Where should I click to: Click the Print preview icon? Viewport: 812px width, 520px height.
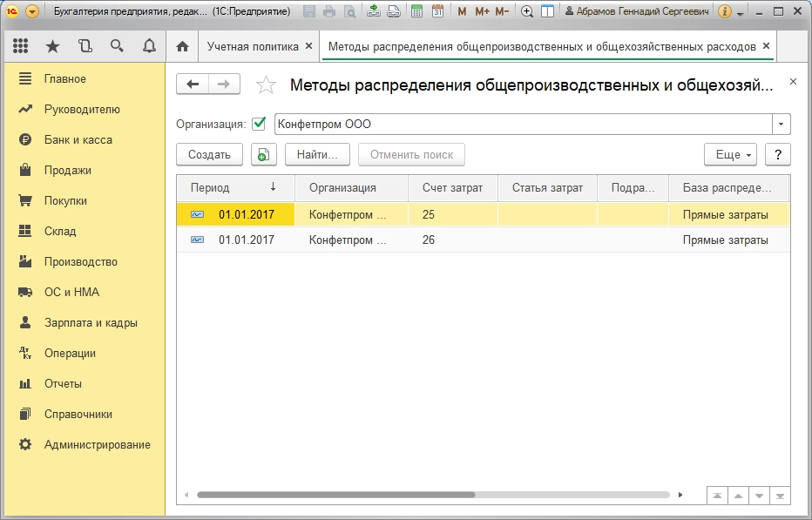(x=350, y=10)
